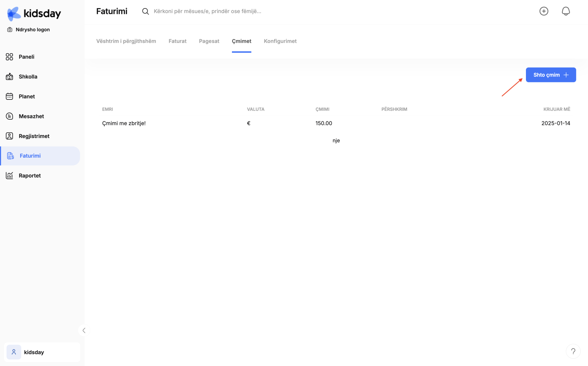This screenshot has width=588, height=366.
Task: Click Ndrysho logon link
Action: click(32, 30)
